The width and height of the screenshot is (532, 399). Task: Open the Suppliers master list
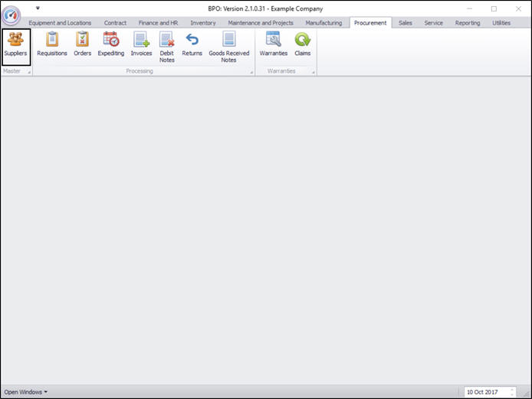point(16,47)
